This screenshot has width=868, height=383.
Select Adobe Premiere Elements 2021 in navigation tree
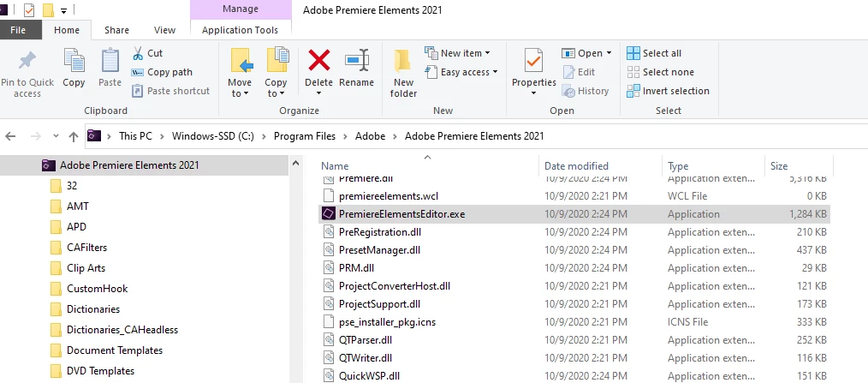tap(129, 165)
